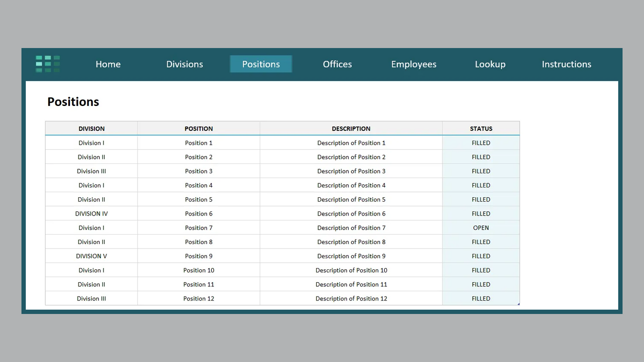
Task: Click the POSITION column header
Action: tap(199, 128)
